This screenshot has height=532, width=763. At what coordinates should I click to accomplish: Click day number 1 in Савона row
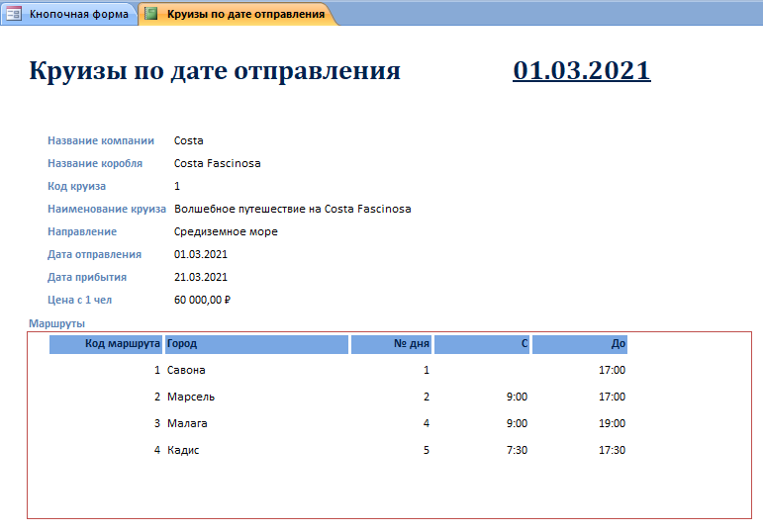click(427, 370)
